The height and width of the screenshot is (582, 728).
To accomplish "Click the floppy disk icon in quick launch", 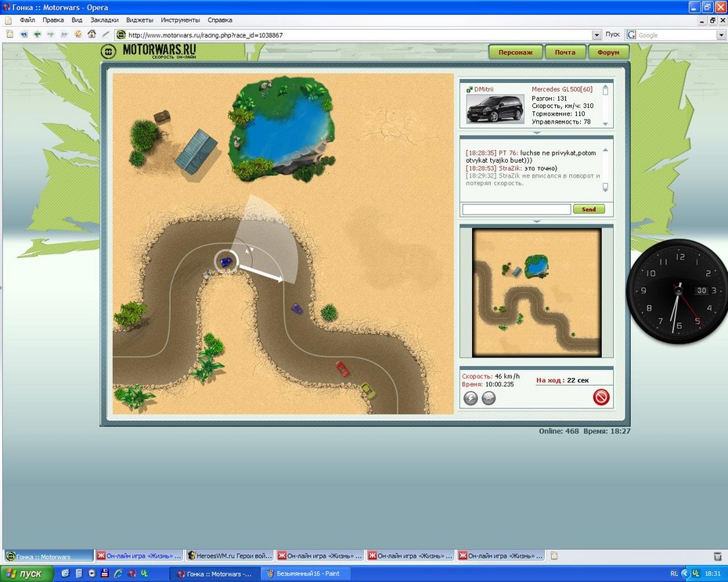I will click(105, 573).
